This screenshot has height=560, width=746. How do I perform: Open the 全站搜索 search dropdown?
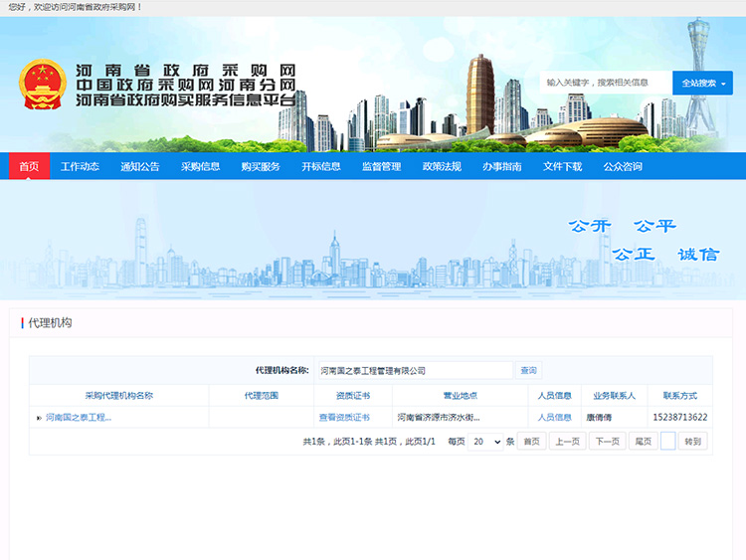pos(702,83)
